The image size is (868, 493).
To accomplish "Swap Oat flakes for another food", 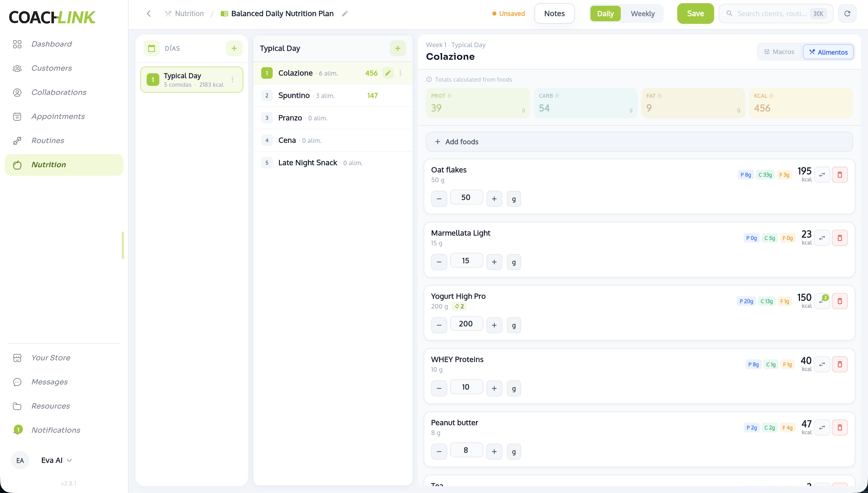I will point(822,175).
